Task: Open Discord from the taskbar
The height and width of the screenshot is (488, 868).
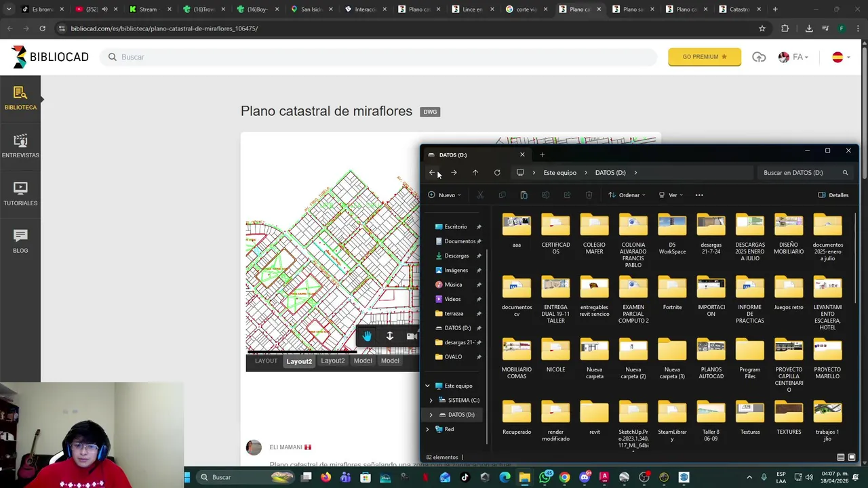Action: point(585,477)
